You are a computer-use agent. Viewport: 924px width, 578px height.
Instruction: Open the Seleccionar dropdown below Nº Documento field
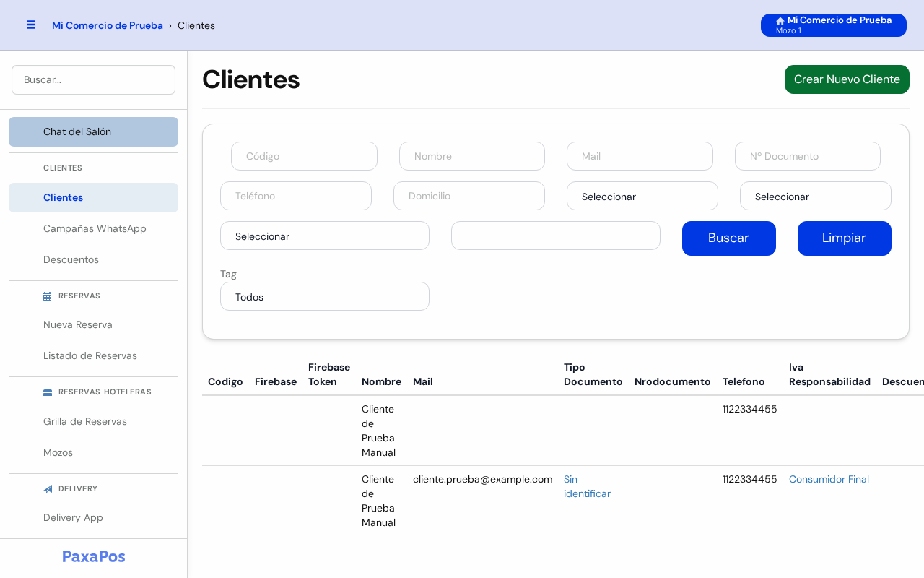click(x=816, y=196)
